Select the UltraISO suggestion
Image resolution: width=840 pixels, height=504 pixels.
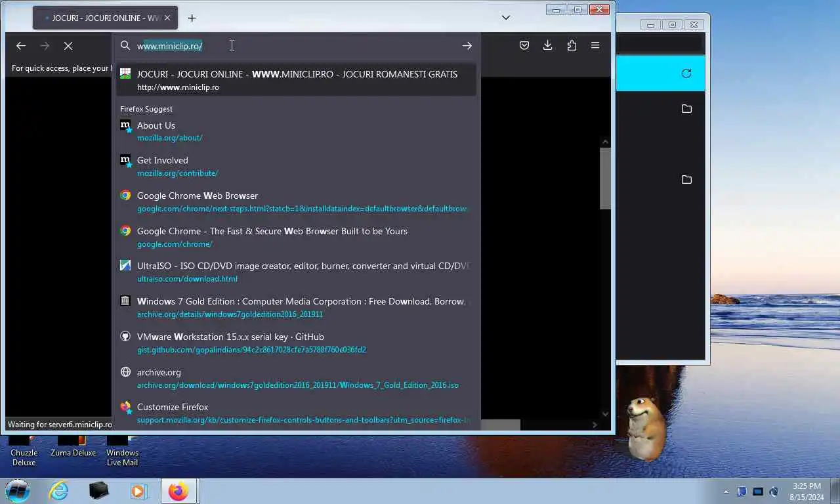296,272
